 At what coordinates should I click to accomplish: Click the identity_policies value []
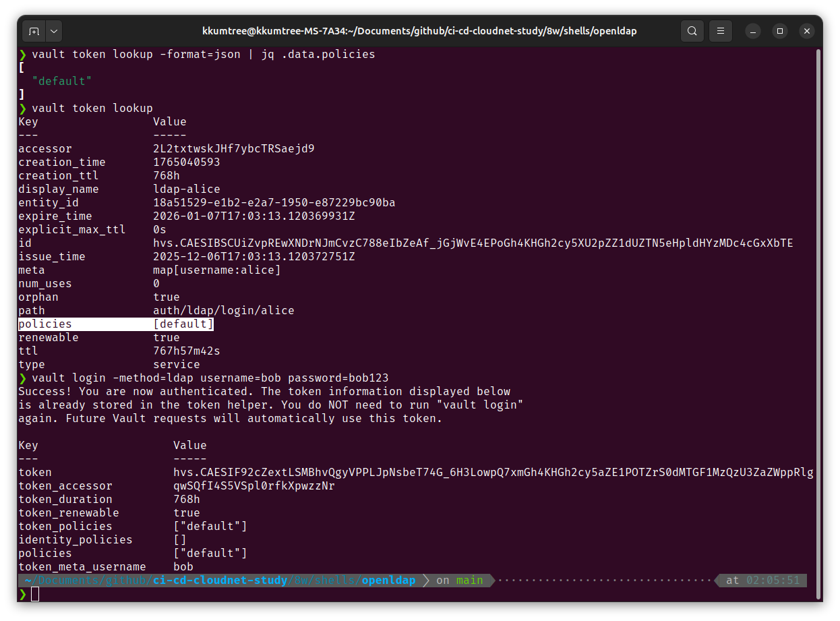(x=180, y=539)
